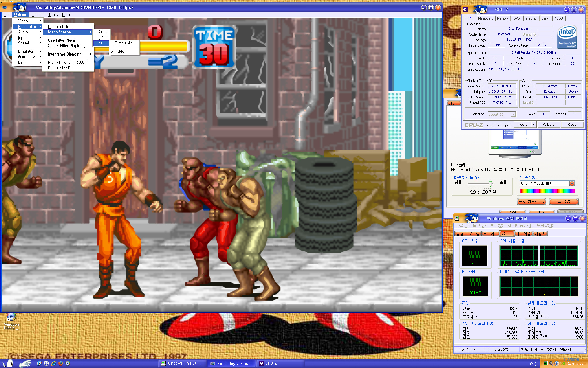Toggle Multi-Threading (D3D) option
The image size is (588, 368).
point(67,62)
